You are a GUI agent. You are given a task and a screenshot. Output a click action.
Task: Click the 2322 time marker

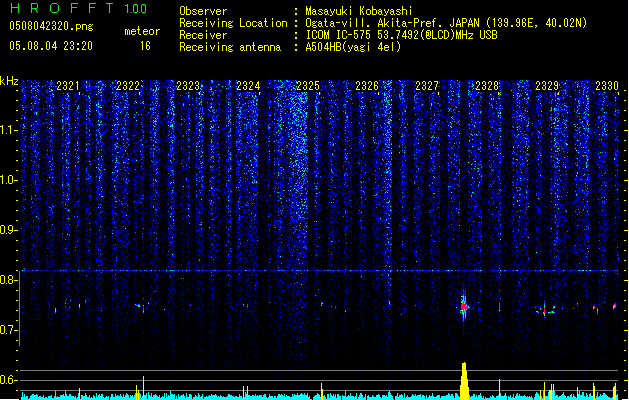coord(128,86)
